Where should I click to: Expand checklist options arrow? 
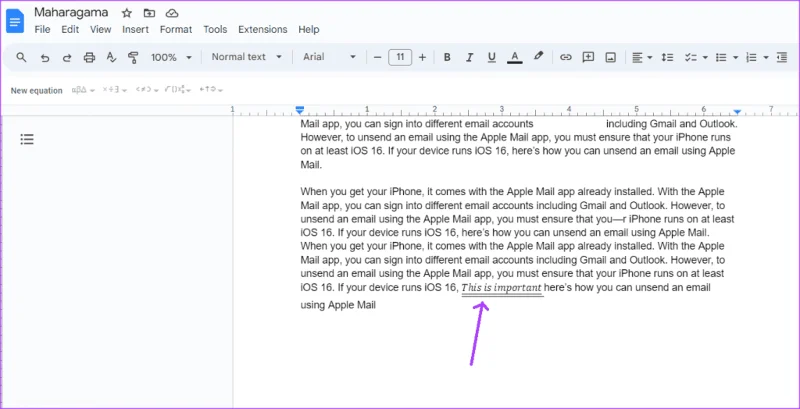(x=705, y=58)
